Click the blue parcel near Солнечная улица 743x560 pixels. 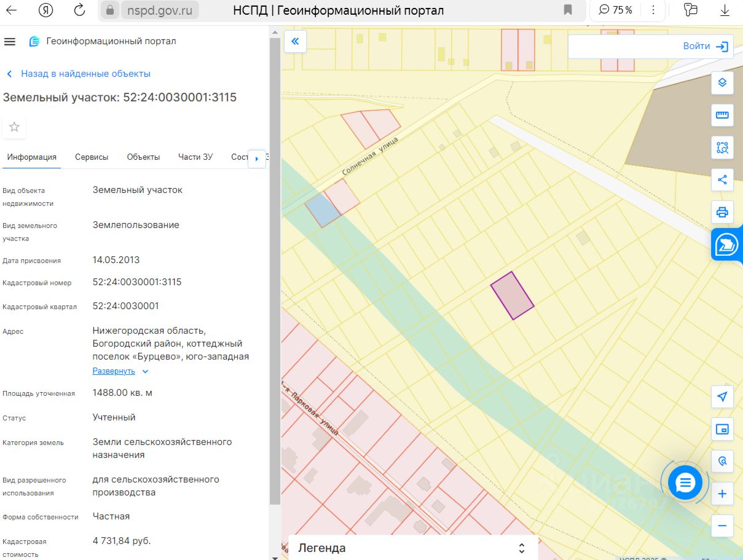[x=323, y=210]
